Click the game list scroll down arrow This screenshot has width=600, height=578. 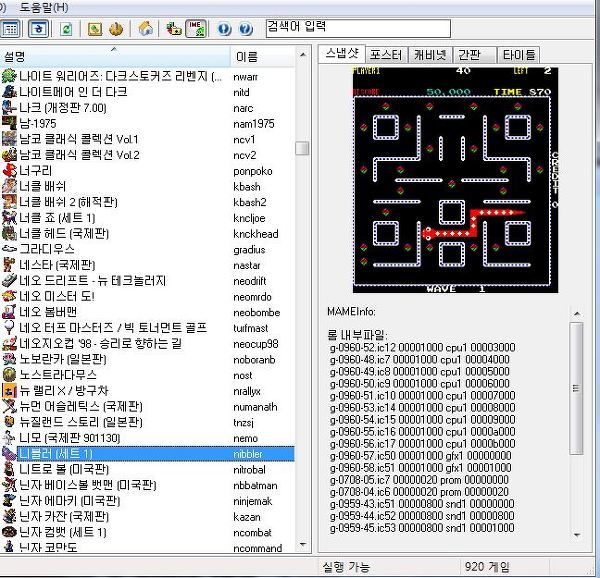[x=303, y=544]
